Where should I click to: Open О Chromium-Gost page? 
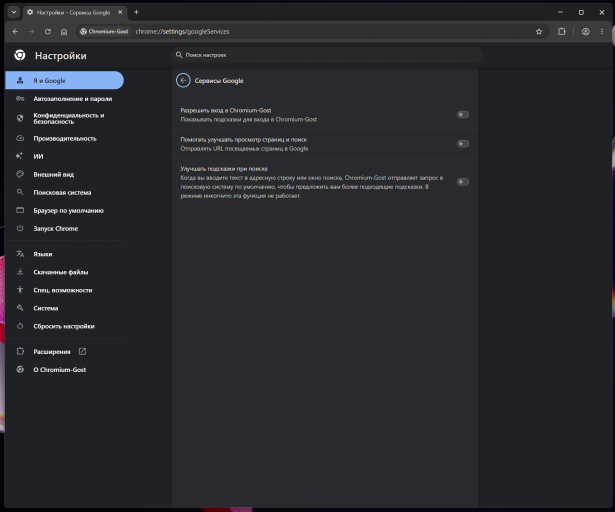pyautogui.click(x=65, y=370)
